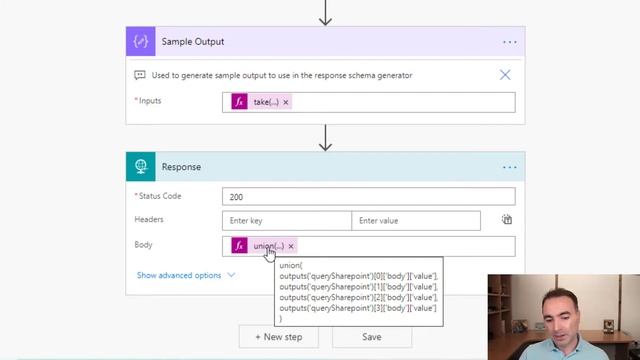Remove the take(...) expression token
Screen dimensions: 640x360
click(286, 102)
